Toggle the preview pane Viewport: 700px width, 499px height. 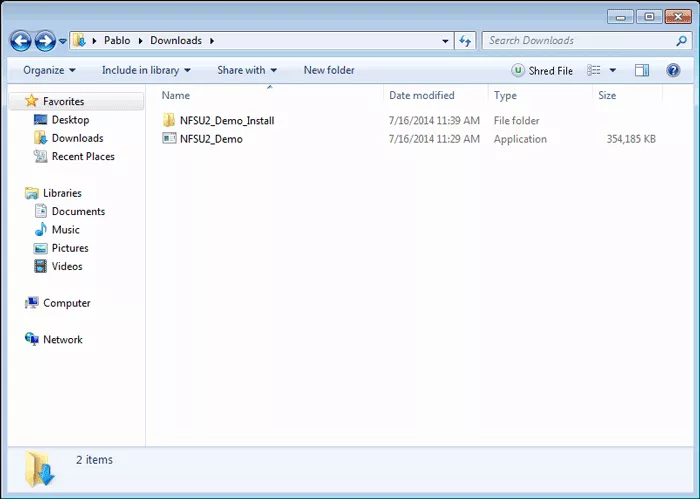point(642,70)
